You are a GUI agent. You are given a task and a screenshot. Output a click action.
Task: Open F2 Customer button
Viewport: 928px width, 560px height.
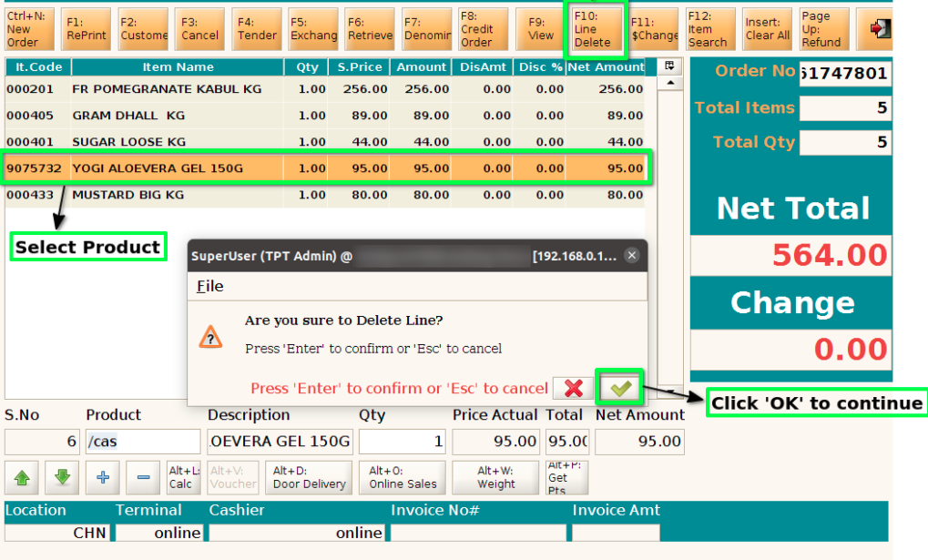(x=143, y=29)
